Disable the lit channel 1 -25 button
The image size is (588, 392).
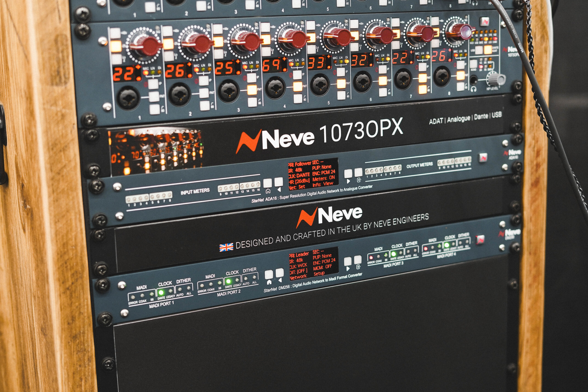[x=116, y=46]
